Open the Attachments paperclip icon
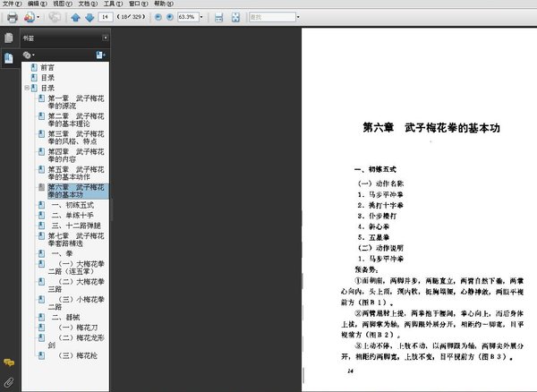 click(x=9, y=382)
